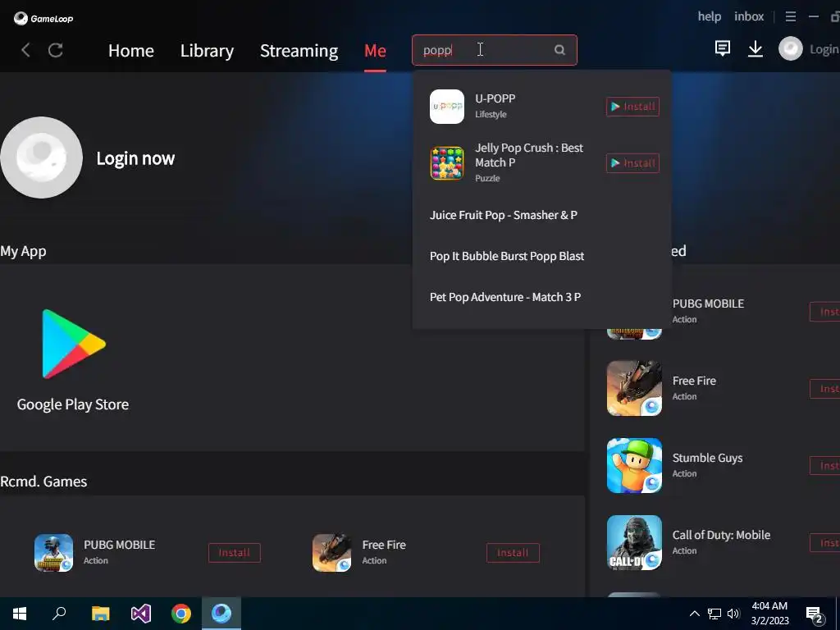Click the Google Play Store label
This screenshot has width=840, height=630.
[73, 404]
